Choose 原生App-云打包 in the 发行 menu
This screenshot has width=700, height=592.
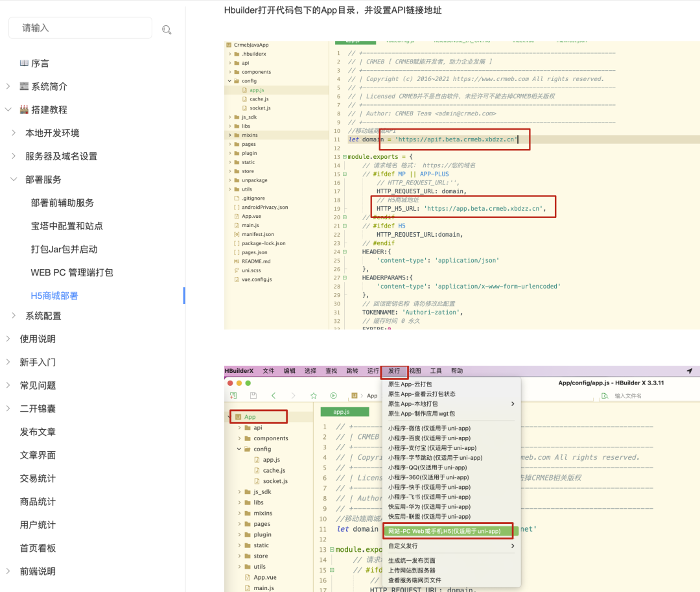click(x=410, y=384)
